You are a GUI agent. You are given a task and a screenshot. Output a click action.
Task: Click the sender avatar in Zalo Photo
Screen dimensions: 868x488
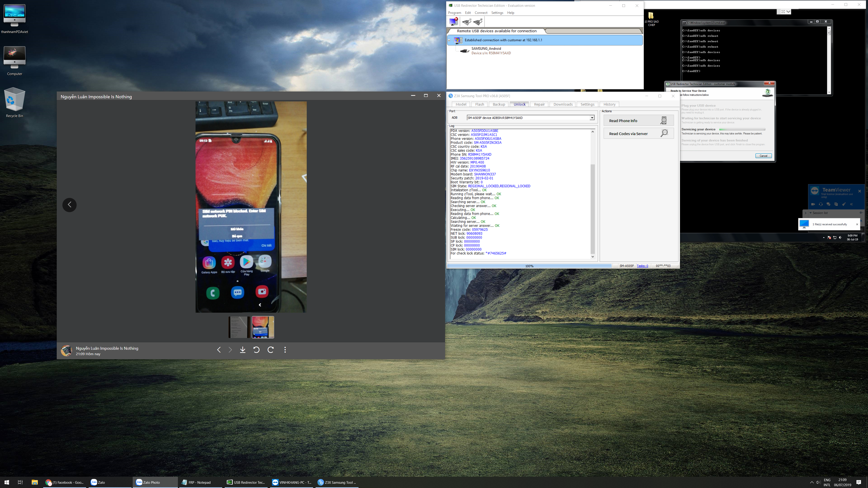click(x=66, y=351)
